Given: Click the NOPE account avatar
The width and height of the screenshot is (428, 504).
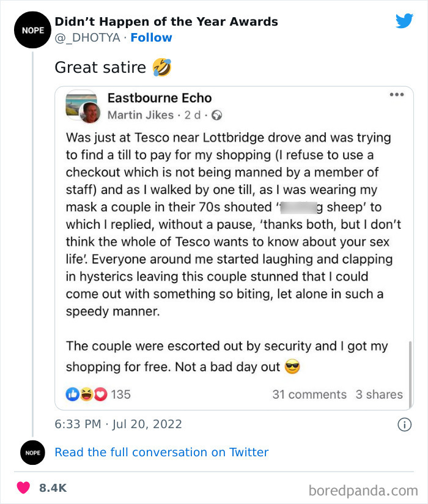Looking at the screenshot, I should click(x=32, y=29).
